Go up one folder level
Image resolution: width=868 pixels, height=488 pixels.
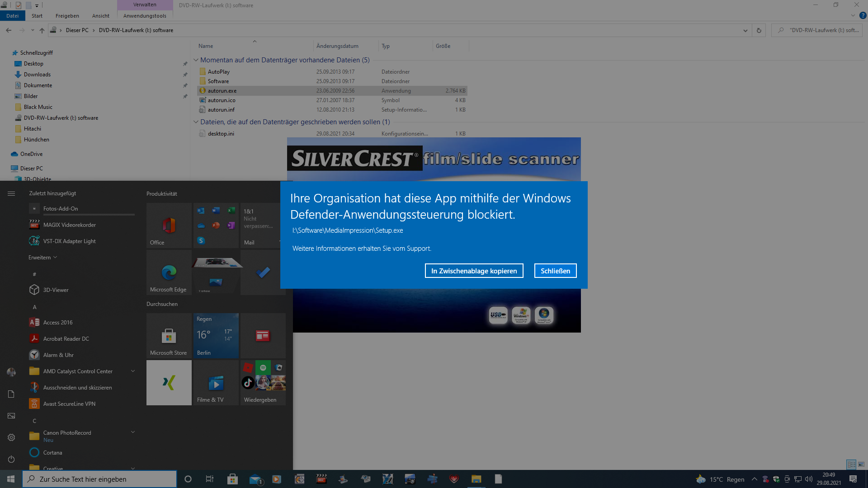point(42,30)
